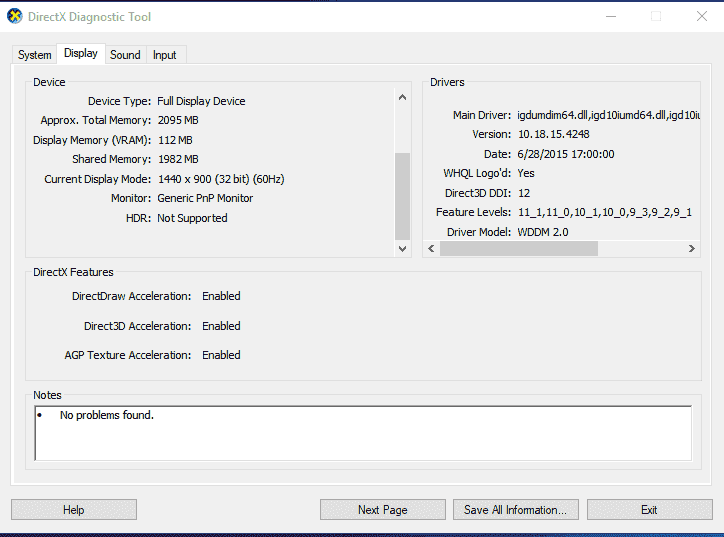Click the Feature Levels value list
This screenshot has height=537, width=724.
click(604, 212)
